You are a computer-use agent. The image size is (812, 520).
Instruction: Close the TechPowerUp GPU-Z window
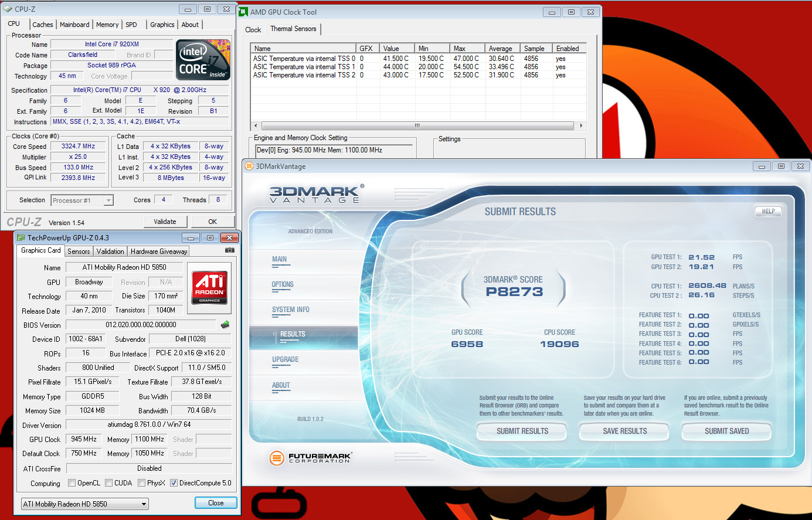point(229,237)
